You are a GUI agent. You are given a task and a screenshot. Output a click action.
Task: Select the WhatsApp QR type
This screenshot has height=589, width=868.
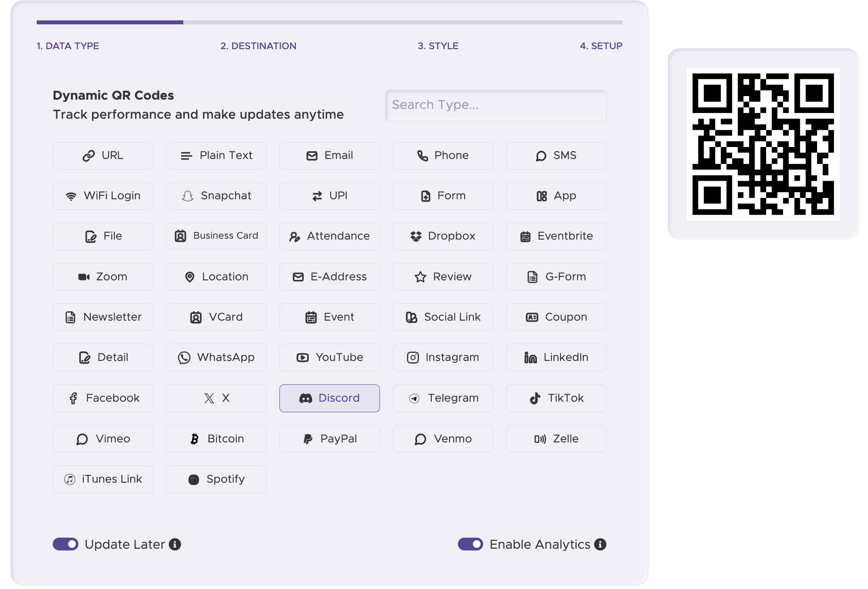pos(216,357)
